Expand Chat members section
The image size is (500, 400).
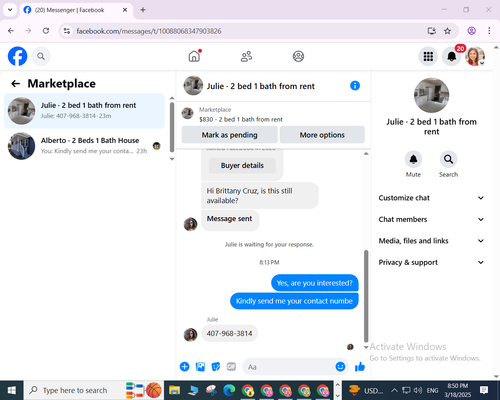point(431,219)
